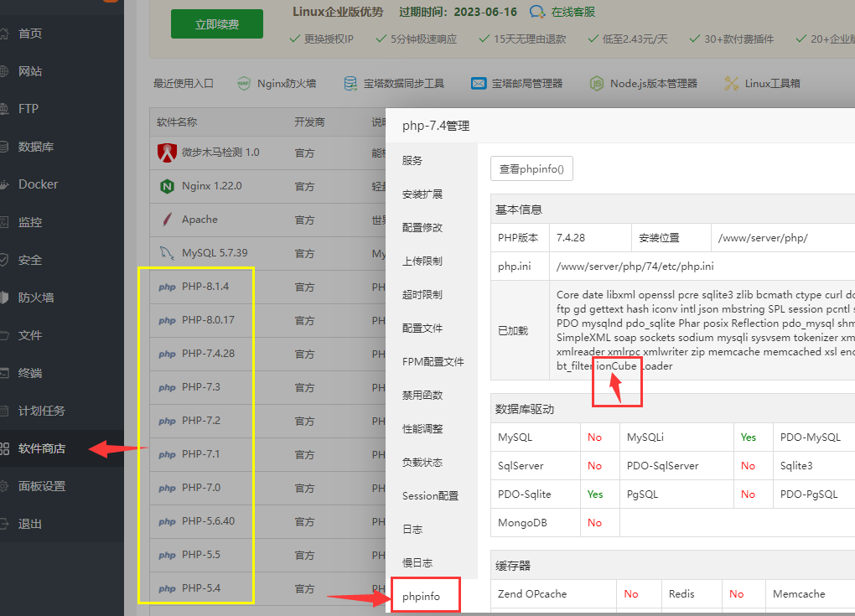Switch to 配置修改 tab
Screen dimensions: 855x616
422,228
